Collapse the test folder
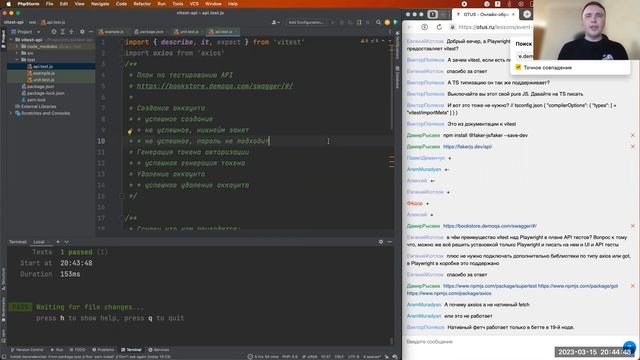Viewport: 640px width, 360px height. tap(17, 60)
